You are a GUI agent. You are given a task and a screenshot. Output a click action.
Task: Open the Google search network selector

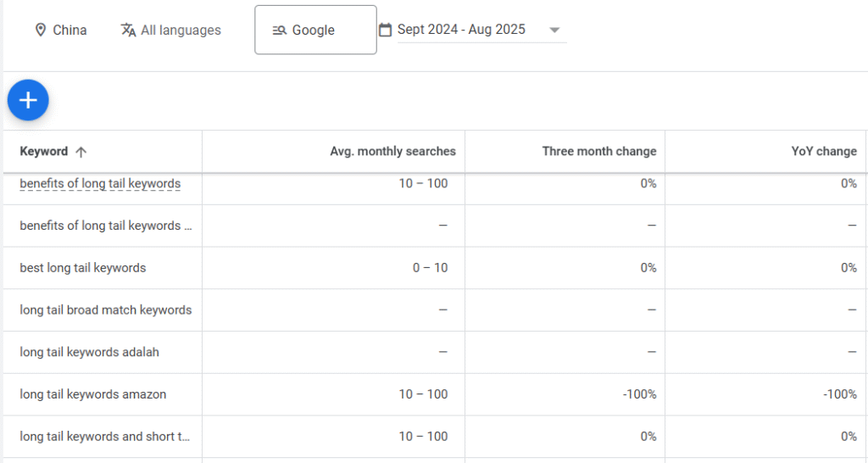tap(314, 31)
